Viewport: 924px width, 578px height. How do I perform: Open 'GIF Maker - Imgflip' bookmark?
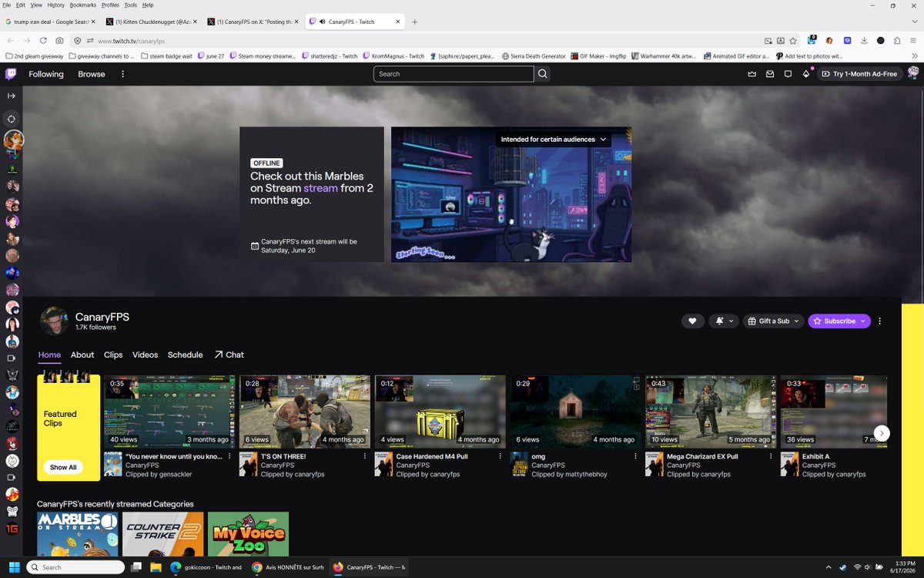pos(598,55)
